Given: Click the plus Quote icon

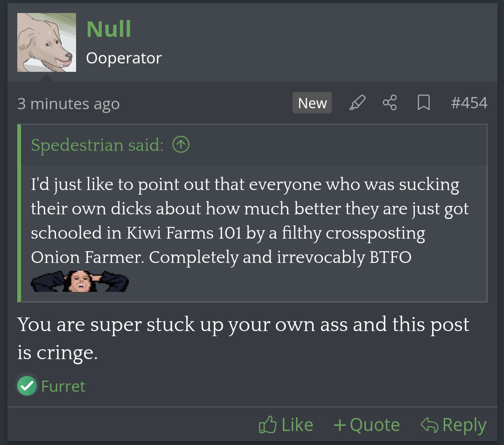Looking at the screenshot, I should tap(340, 425).
